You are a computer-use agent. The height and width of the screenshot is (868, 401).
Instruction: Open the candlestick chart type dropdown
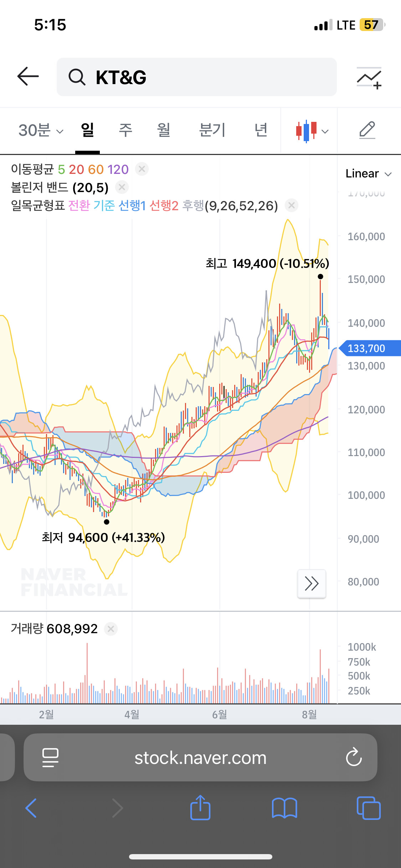coord(312,131)
